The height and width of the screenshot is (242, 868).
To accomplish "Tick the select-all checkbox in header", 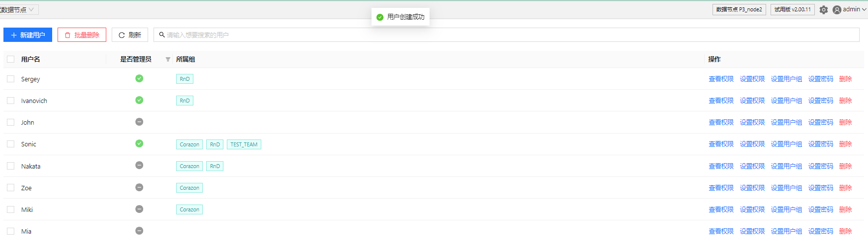I will [11, 59].
